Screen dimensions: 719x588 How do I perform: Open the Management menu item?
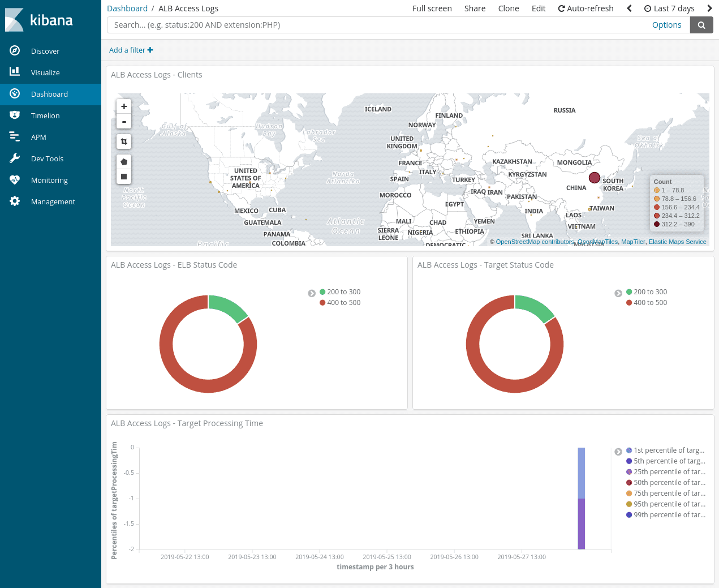tap(50, 201)
